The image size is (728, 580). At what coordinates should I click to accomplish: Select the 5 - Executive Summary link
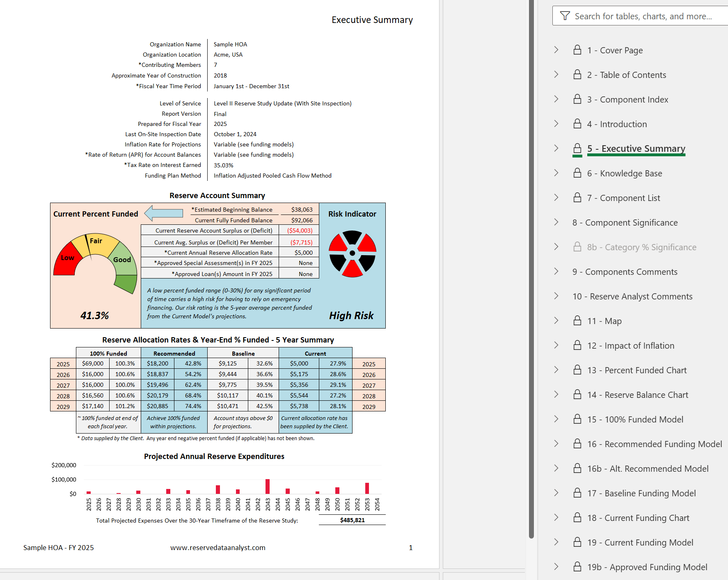636,148
